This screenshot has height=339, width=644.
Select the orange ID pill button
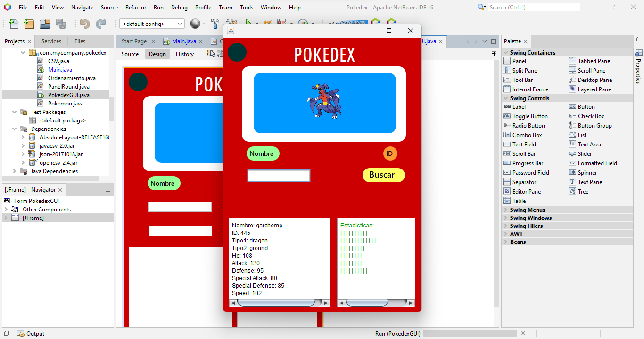pos(390,153)
